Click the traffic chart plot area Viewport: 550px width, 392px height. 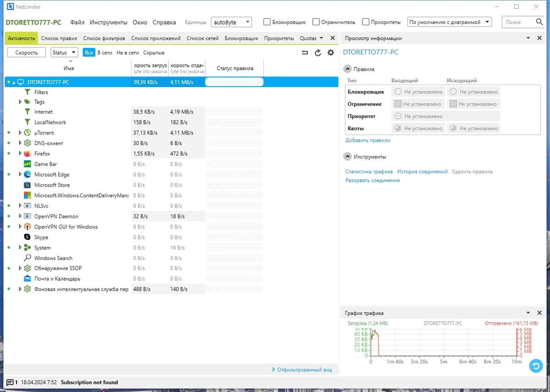[x=444, y=342]
